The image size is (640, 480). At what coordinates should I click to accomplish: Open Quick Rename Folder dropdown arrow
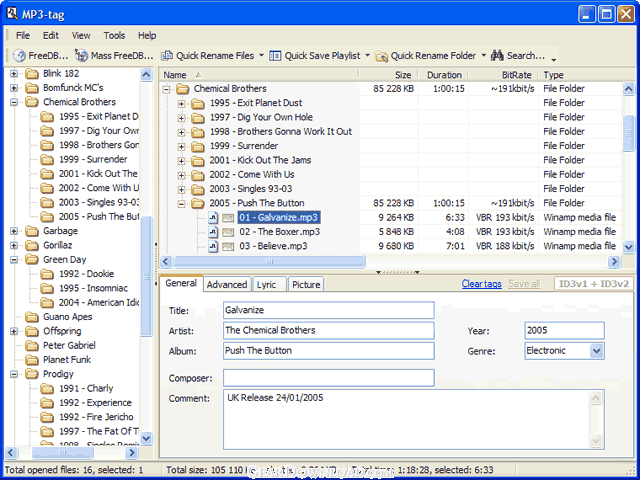click(x=483, y=56)
